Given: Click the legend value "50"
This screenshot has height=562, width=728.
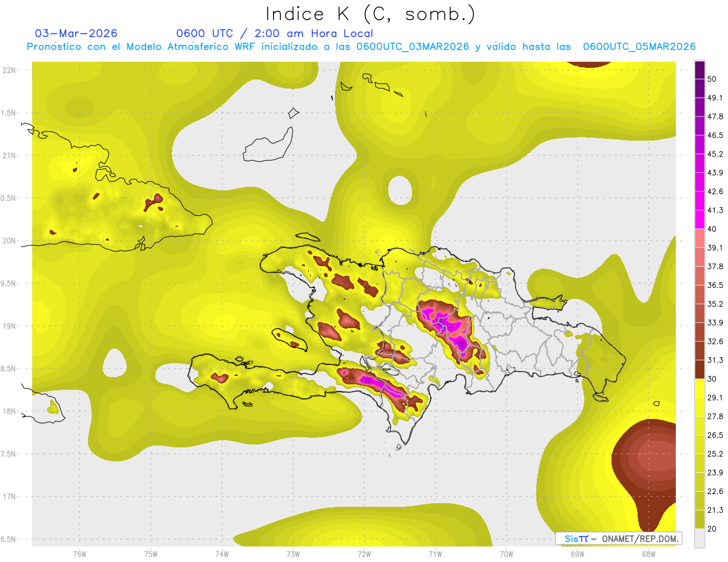Looking at the screenshot, I should pyautogui.click(x=712, y=79).
